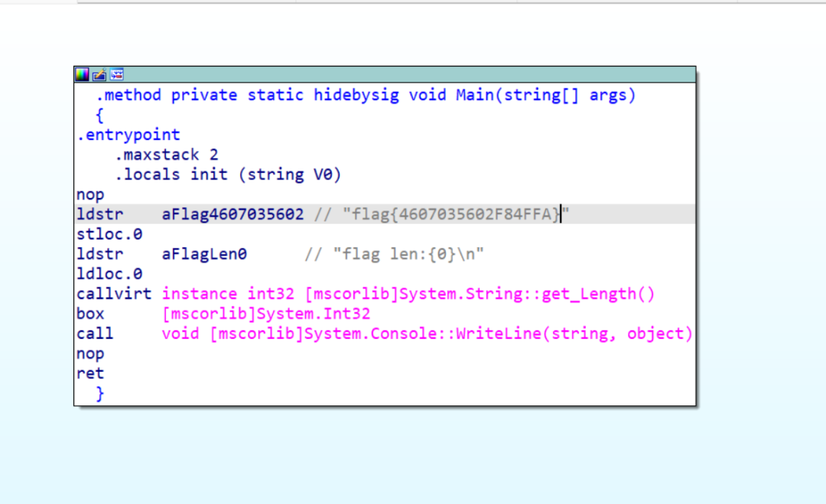Click the [mscorlib]System.Int32 box operand
826x504 pixels.
coord(266,314)
